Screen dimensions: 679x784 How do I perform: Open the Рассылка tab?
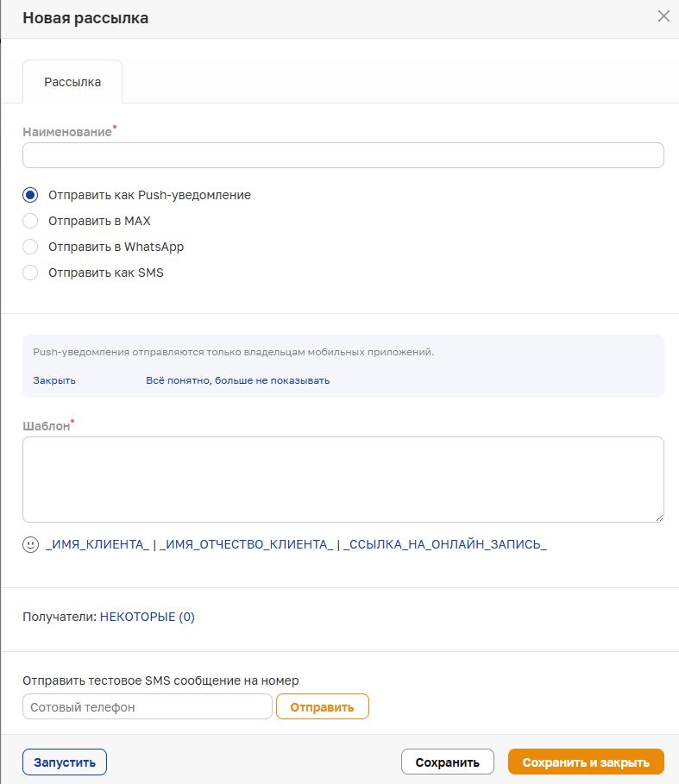point(72,82)
